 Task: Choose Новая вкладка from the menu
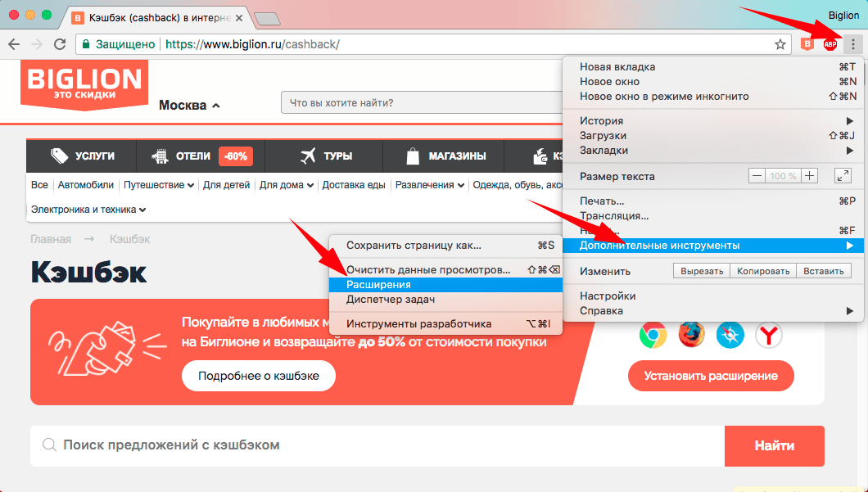713,66
